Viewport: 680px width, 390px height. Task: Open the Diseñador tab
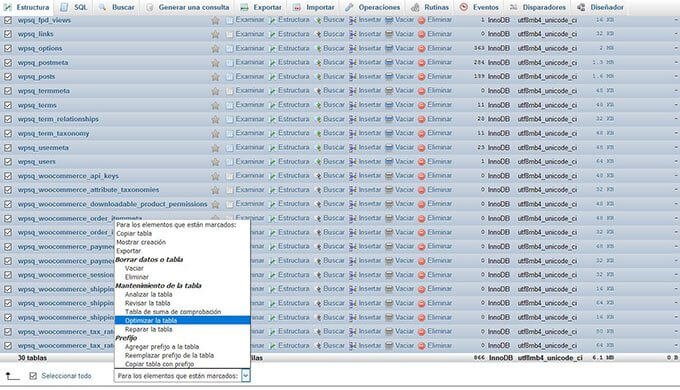(601, 7)
